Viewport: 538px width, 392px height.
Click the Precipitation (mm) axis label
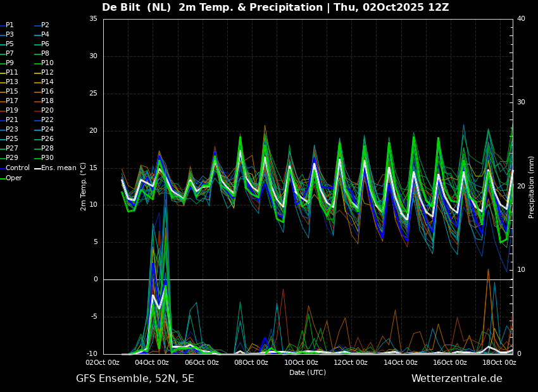click(x=532, y=187)
